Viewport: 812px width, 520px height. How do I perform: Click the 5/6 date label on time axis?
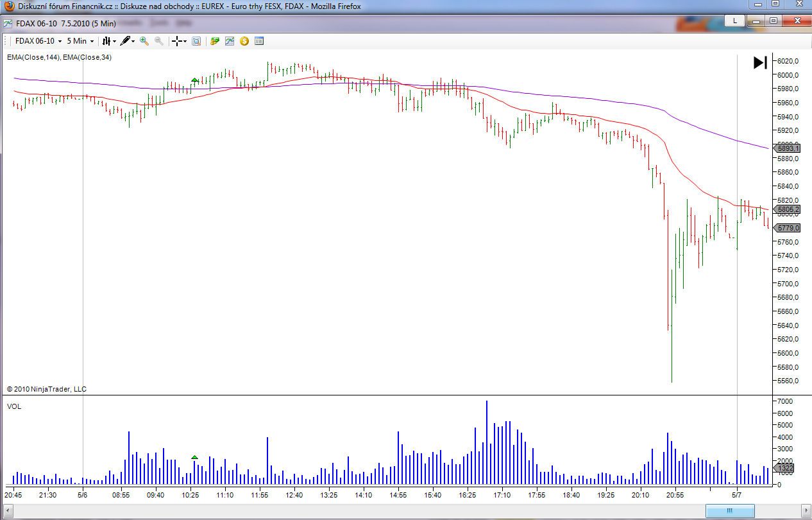coord(83,495)
